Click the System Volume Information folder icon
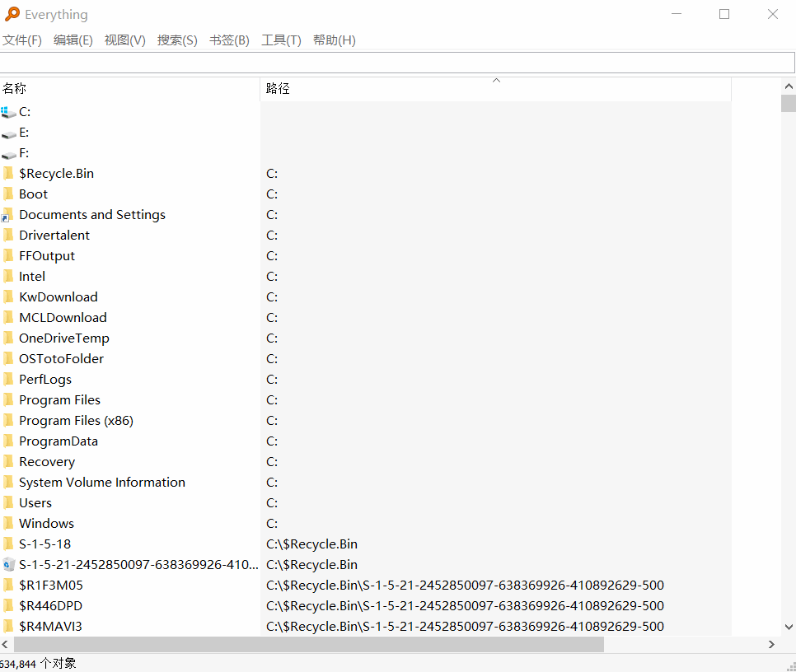Image resolution: width=796 pixels, height=672 pixels. (8, 483)
